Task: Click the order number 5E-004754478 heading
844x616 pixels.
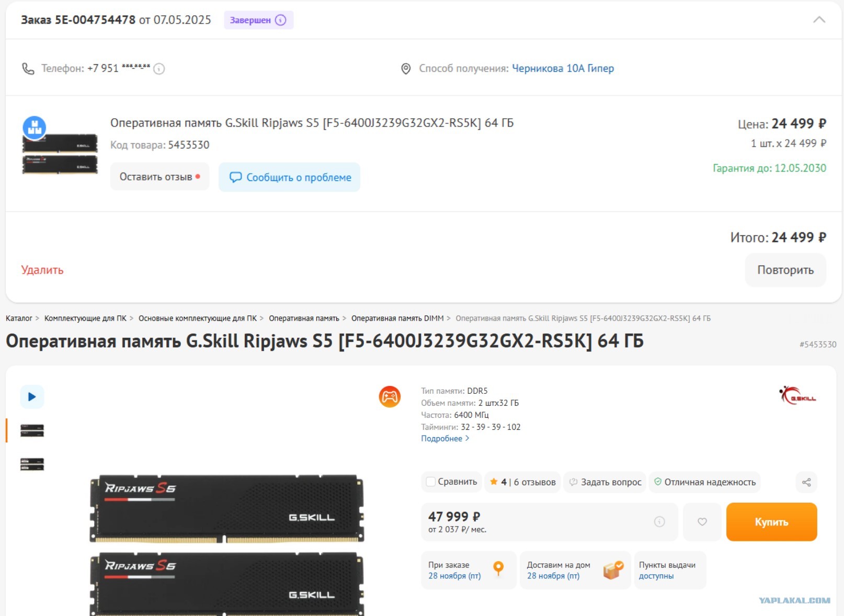Action: [x=78, y=20]
